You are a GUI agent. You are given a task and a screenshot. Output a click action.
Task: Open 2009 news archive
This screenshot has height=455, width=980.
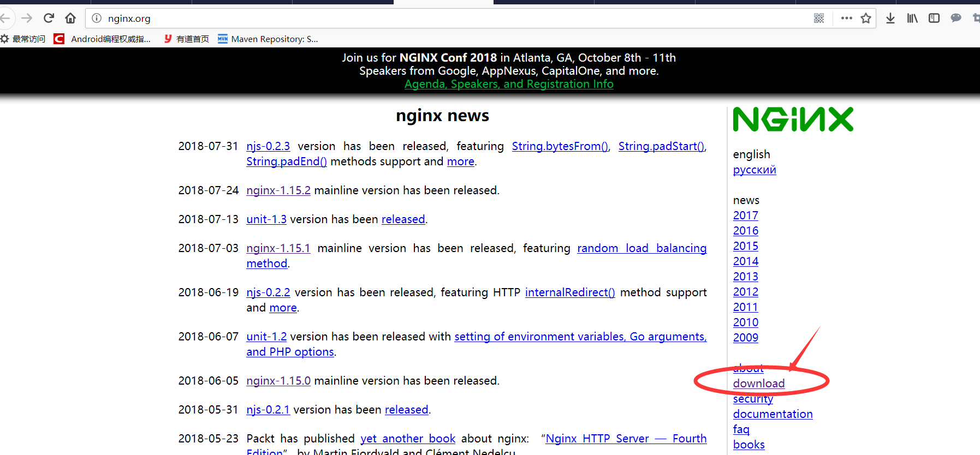746,338
